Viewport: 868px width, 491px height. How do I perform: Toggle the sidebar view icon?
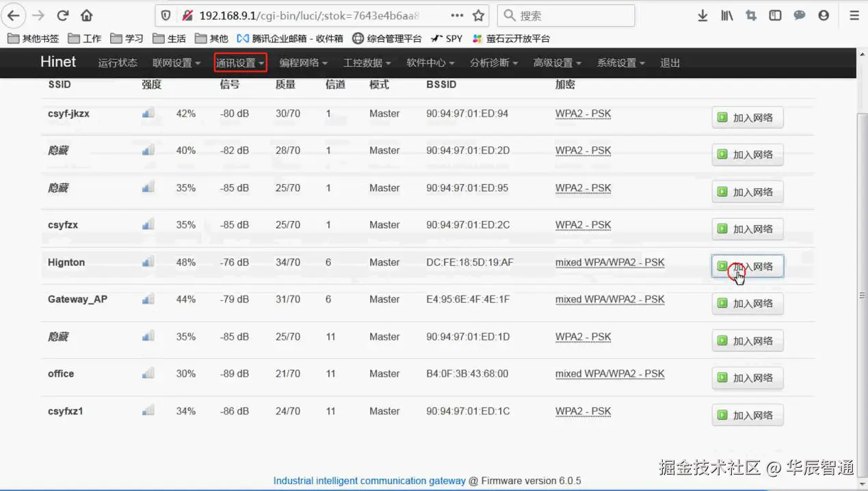775,15
